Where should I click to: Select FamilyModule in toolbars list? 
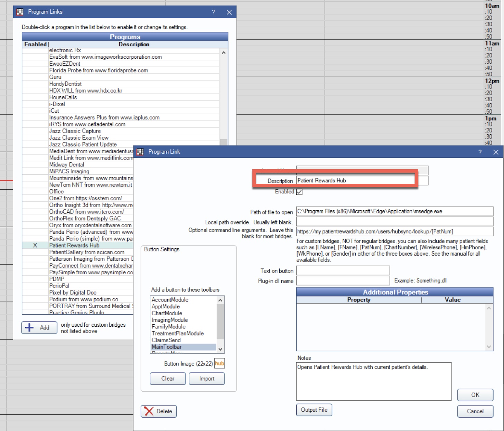click(x=184, y=327)
